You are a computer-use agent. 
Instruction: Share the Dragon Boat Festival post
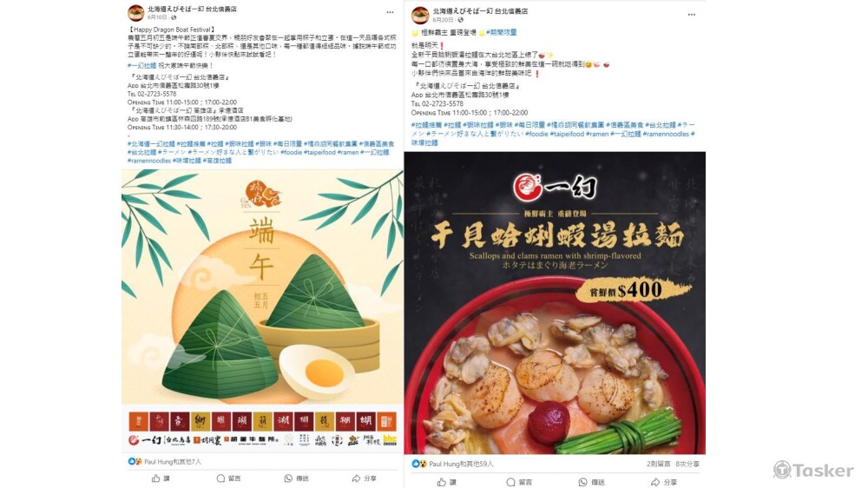click(x=365, y=478)
